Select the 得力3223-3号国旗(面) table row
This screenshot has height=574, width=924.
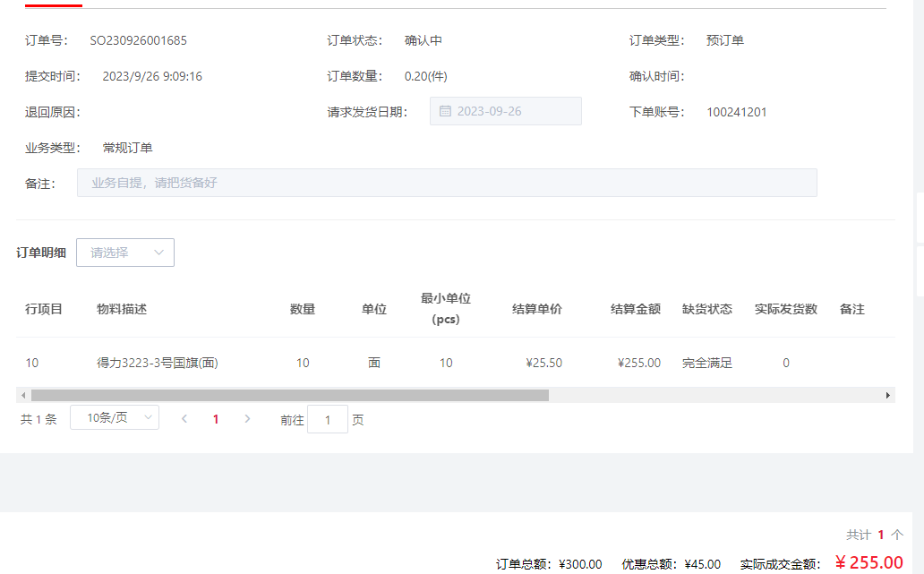pyautogui.click(x=158, y=363)
